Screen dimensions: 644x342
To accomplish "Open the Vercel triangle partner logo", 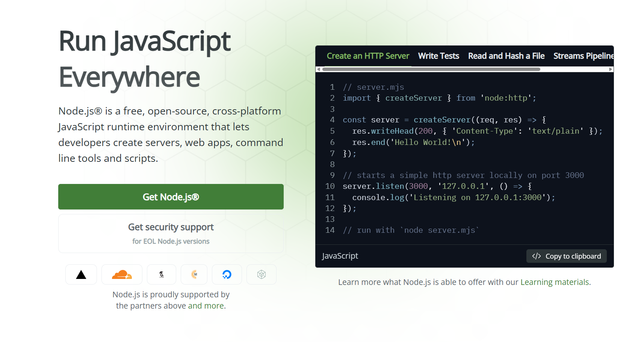I will [81, 274].
